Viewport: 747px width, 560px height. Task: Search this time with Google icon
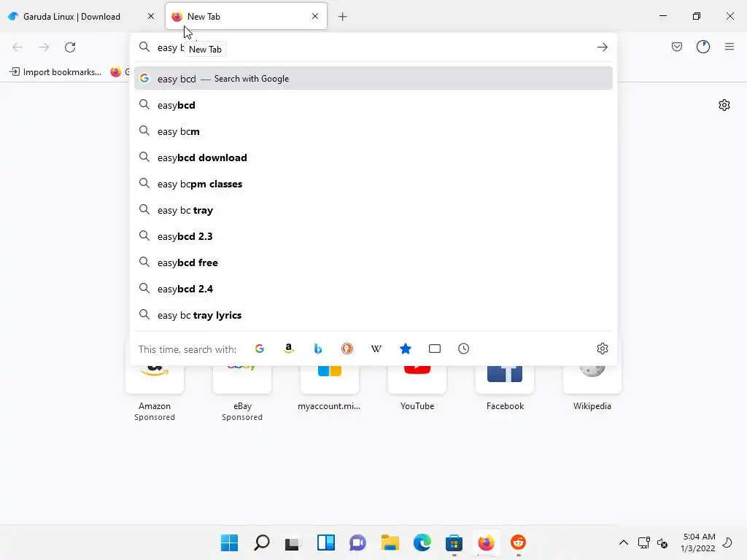[x=260, y=349]
